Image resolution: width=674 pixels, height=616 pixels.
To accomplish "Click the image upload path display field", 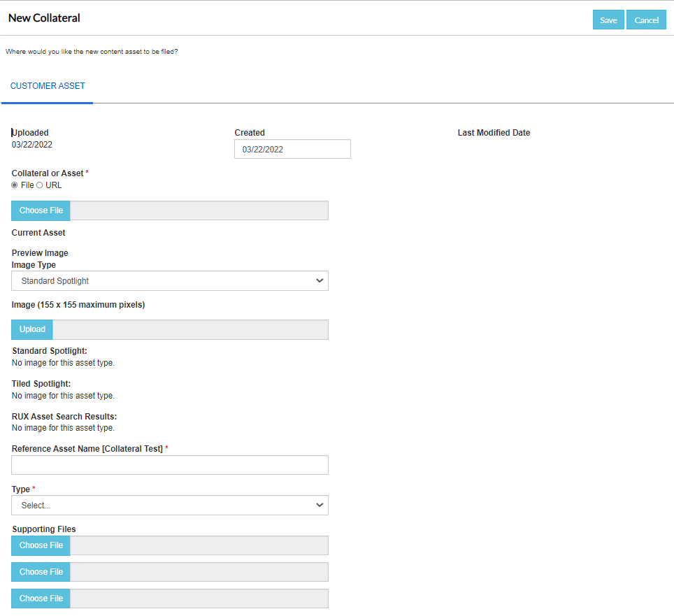I will click(x=190, y=330).
